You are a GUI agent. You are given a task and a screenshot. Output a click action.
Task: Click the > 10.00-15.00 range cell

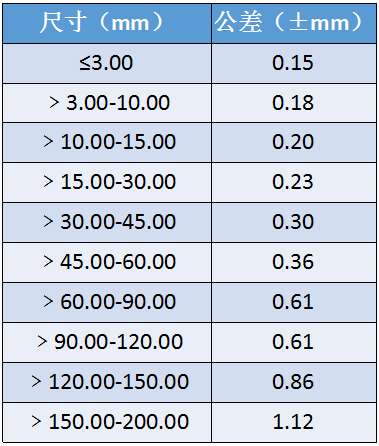point(107,143)
